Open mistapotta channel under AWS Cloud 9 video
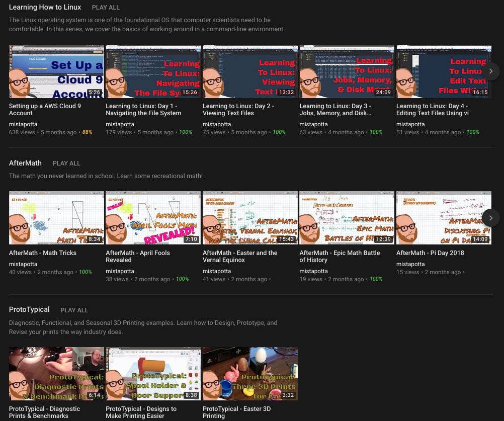The height and width of the screenshot is (421, 504). [x=23, y=124]
